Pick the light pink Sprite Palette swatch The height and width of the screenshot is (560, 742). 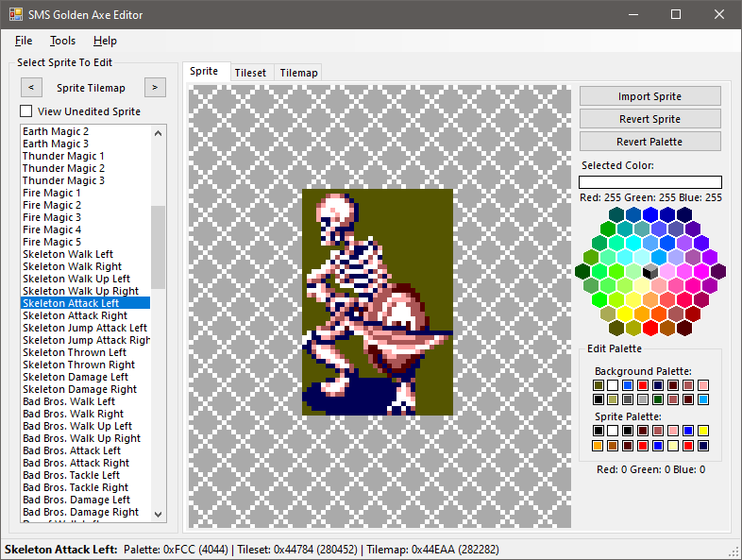(x=673, y=431)
